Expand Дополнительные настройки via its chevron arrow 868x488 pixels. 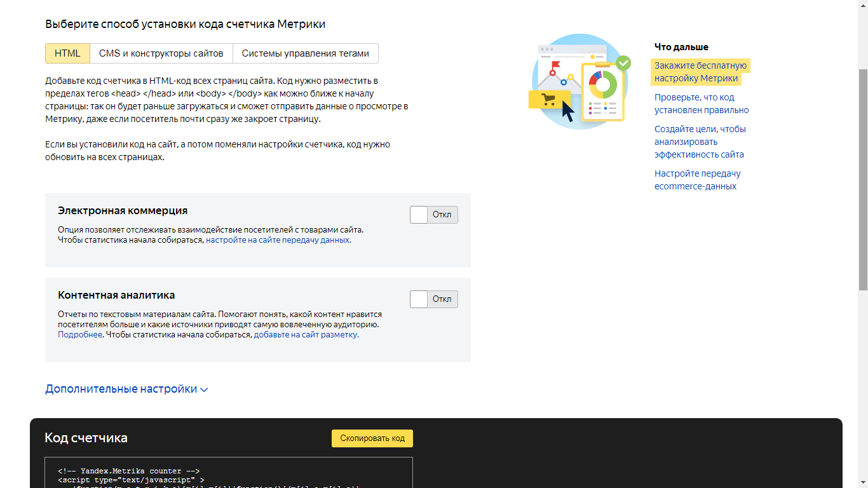(204, 390)
